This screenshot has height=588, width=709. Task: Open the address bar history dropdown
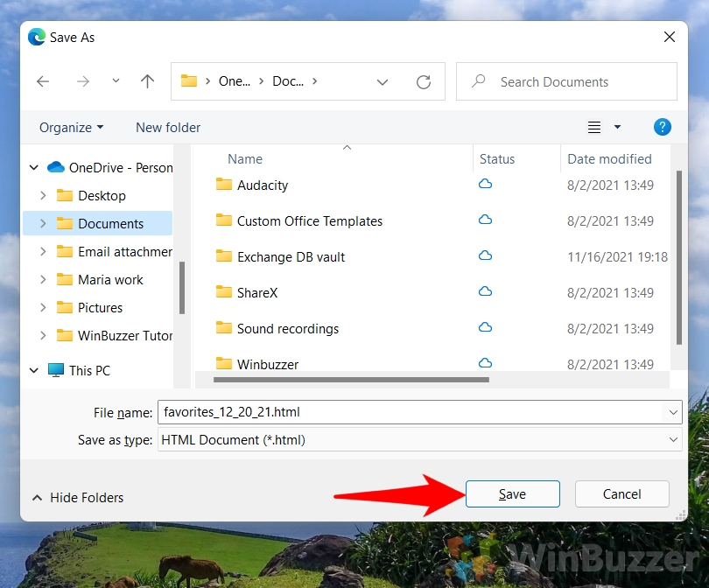[383, 82]
